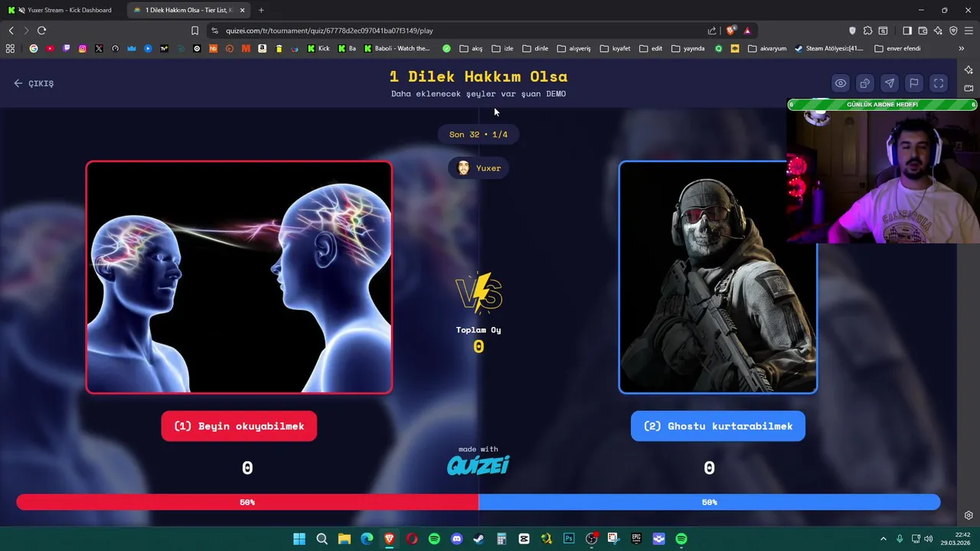This screenshot has height=551, width=980.
Task: Open Steam from the taskbar
Action: (x=479, y=539)
